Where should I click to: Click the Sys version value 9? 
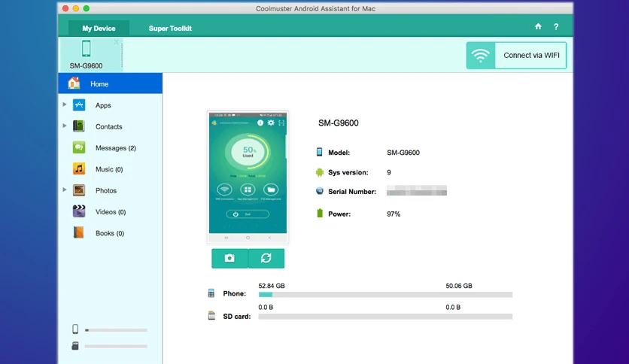click(389, 172)
